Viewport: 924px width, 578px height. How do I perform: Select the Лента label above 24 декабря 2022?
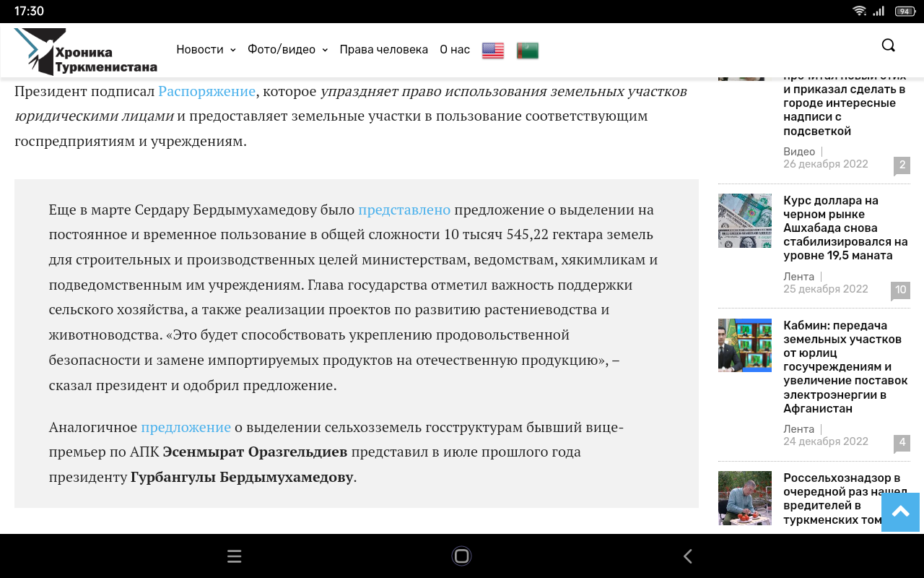click(x=798, y=429)
